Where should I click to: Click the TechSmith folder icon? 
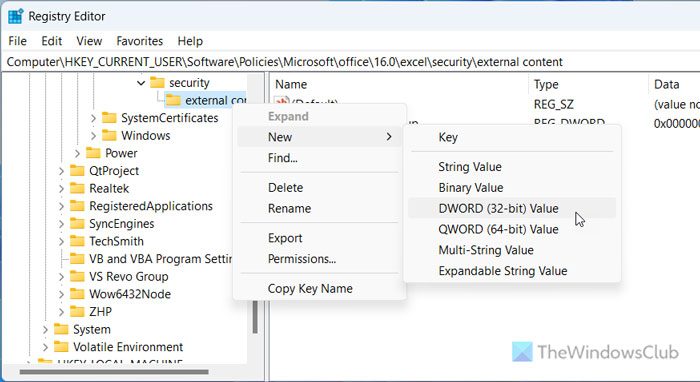[77, 241]
